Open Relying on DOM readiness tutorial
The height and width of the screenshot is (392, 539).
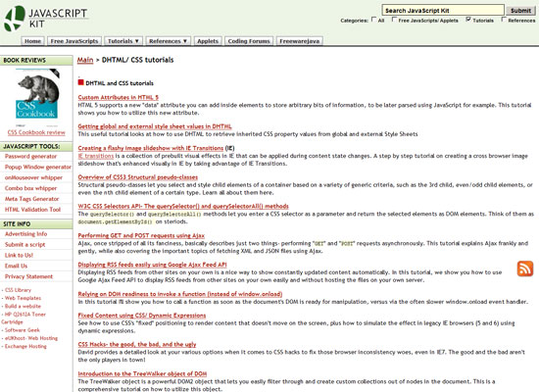pos(180,294)
